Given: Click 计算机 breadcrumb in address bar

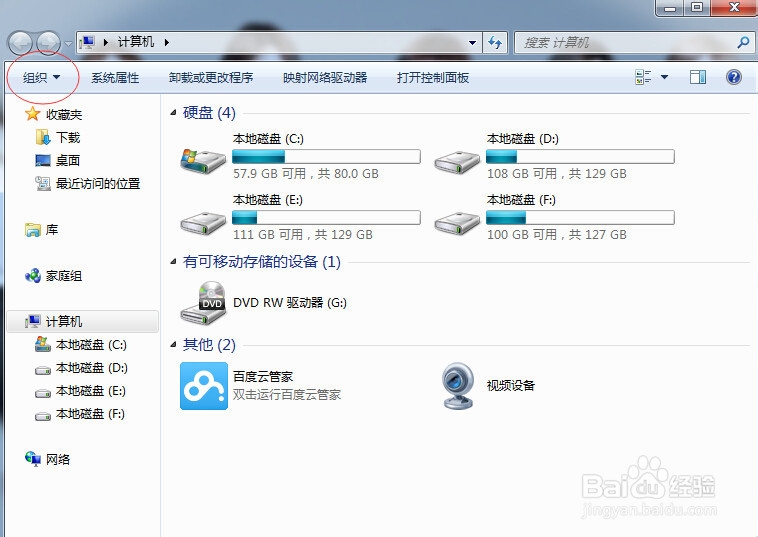Looking at the screenshot, I should pyautogui.click(x=136, y=42).
